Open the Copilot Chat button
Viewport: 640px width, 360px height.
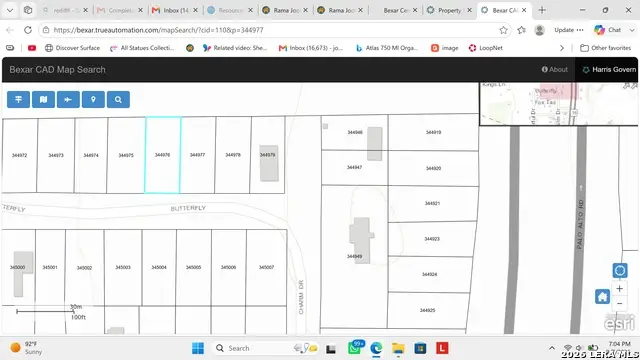tap(608, 30)
